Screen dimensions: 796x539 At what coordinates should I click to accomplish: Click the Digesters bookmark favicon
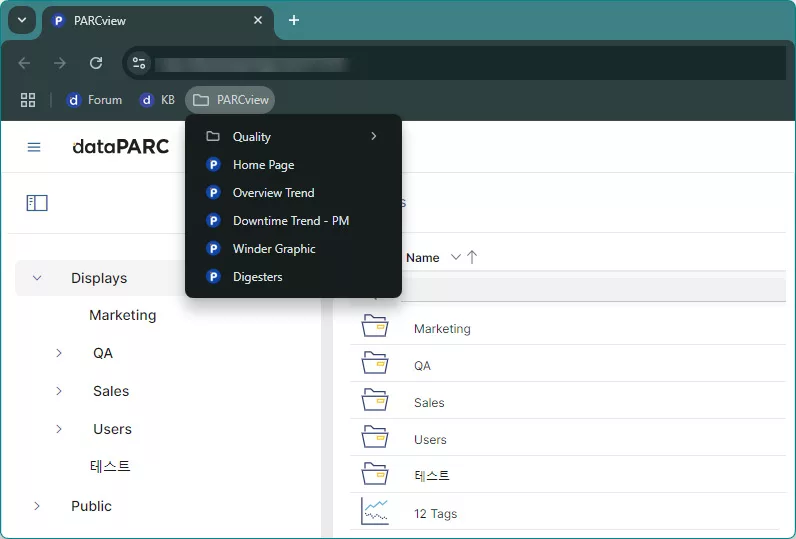click(x=213, y=277)
